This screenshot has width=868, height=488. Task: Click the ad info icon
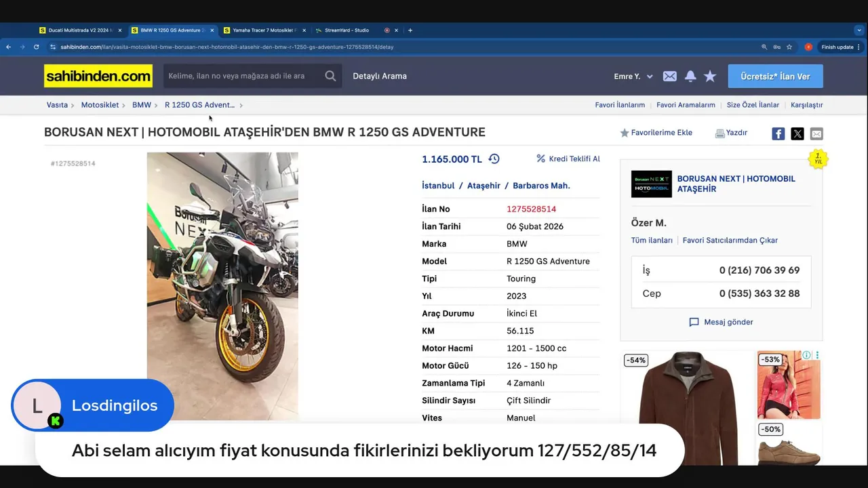tap(807, 355)
